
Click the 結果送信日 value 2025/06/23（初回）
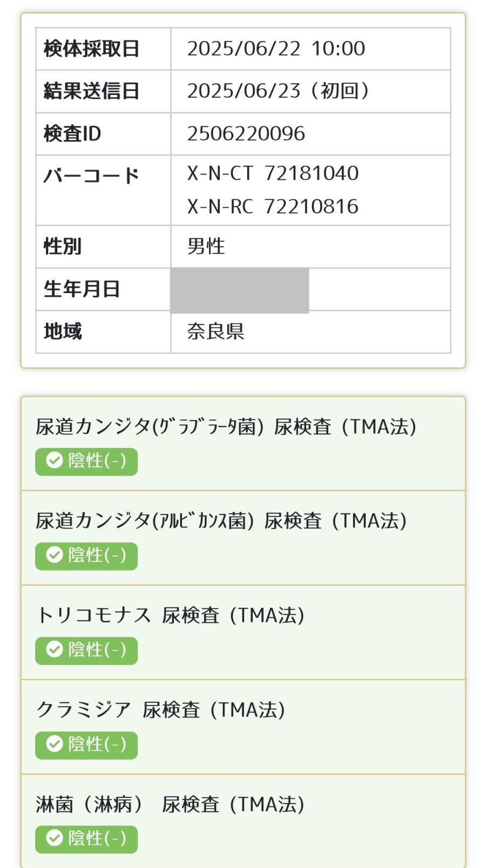(x=279, y=91)
